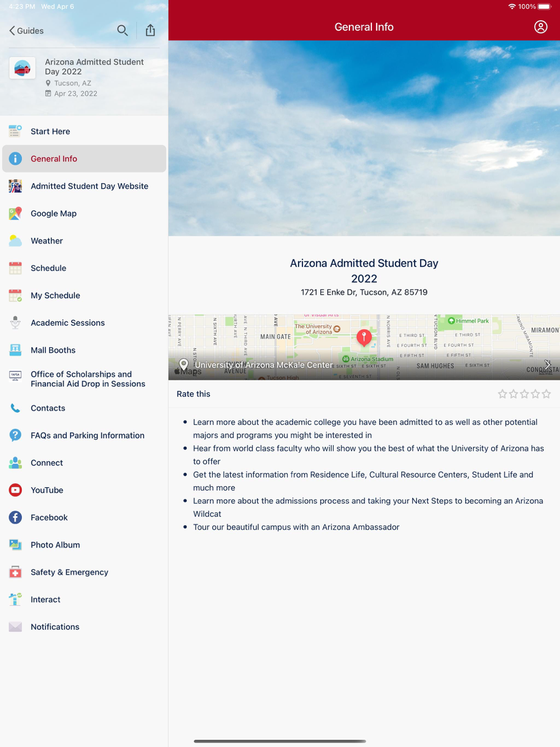Tap Tucson, AZ location text
Viewport: 560px width, 747px height.
[73, 83]
